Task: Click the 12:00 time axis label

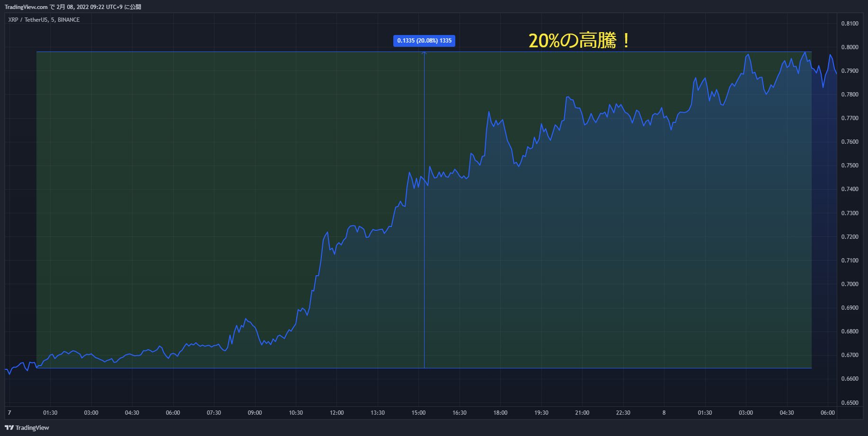Action: point(337,413)
